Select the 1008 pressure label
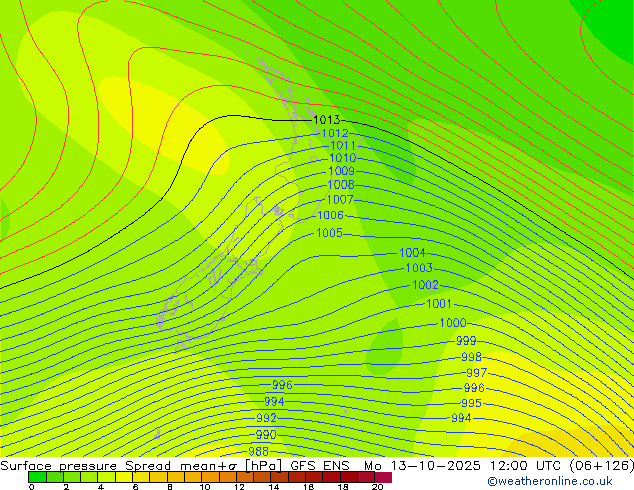 click(x=341, y=185)
